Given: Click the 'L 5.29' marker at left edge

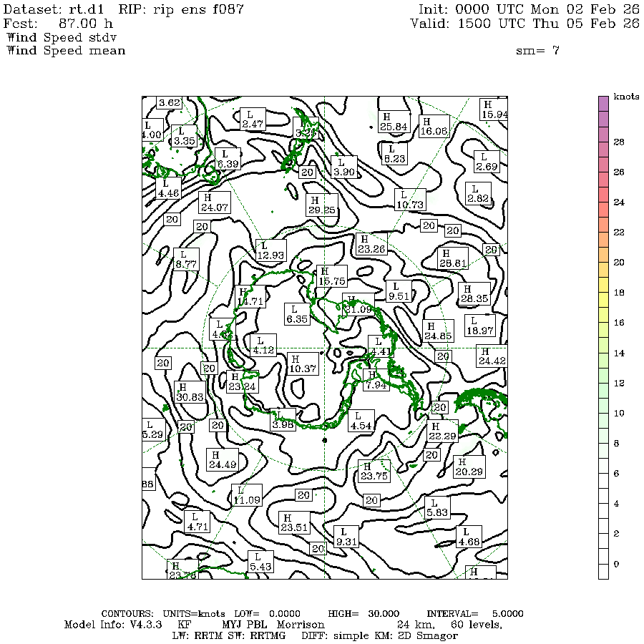Looking at the screenshot, I should (x=153, y=429).
